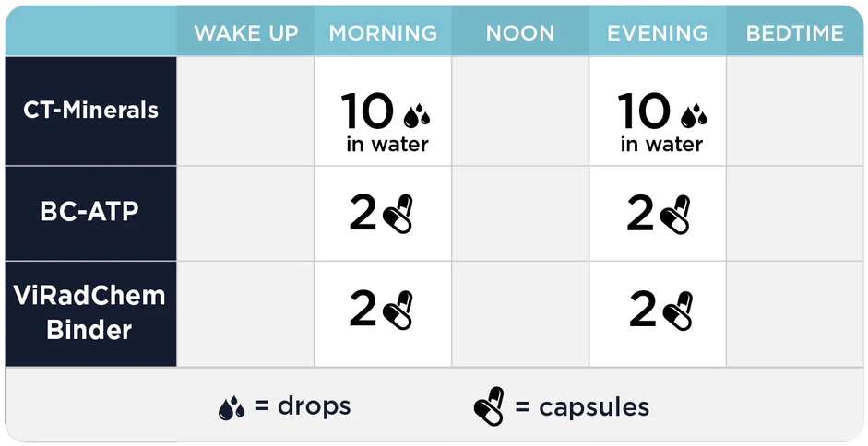Click the BC-ATP row label
The image size is (868, 446).
pos(90,213)
